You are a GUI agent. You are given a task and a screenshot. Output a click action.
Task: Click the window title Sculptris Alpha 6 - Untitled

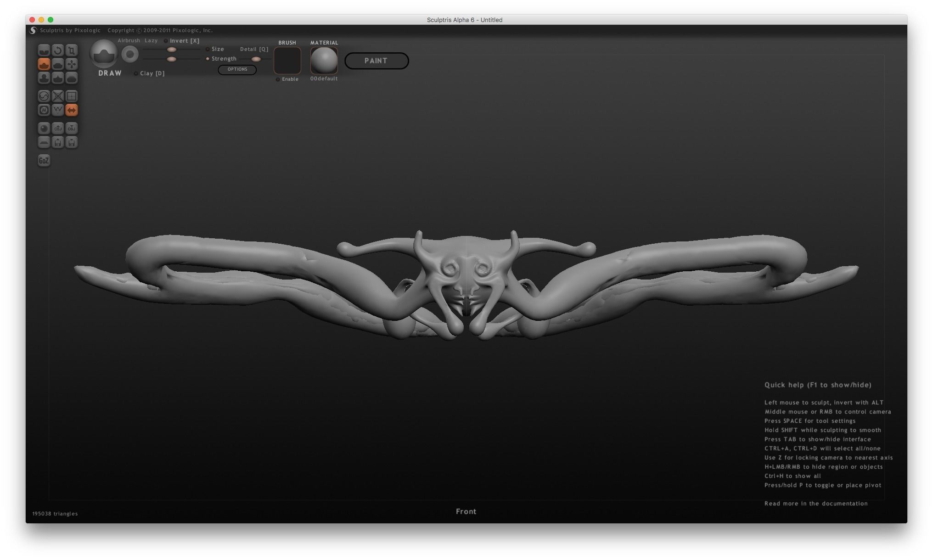(x=465, y=20)
